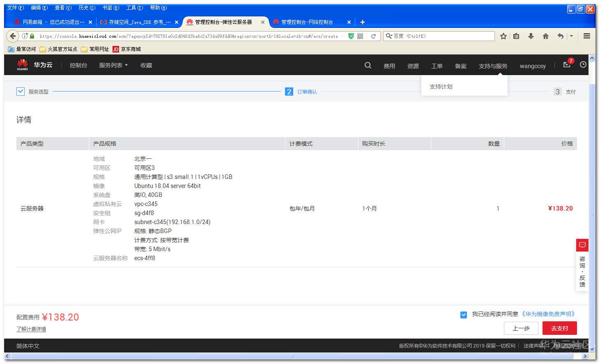Open the 历史 menu

(87, 8)
